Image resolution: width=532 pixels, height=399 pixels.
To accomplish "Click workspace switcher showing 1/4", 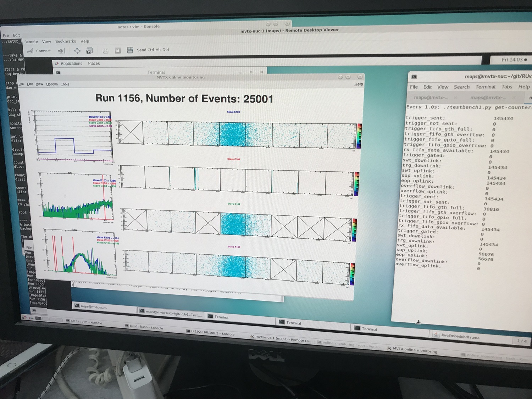I will (522, 341).
